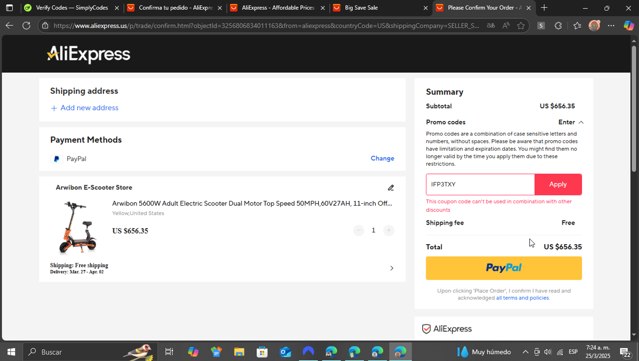
Task: Open File Explorer from taskbar
Action: pos(239,352)
